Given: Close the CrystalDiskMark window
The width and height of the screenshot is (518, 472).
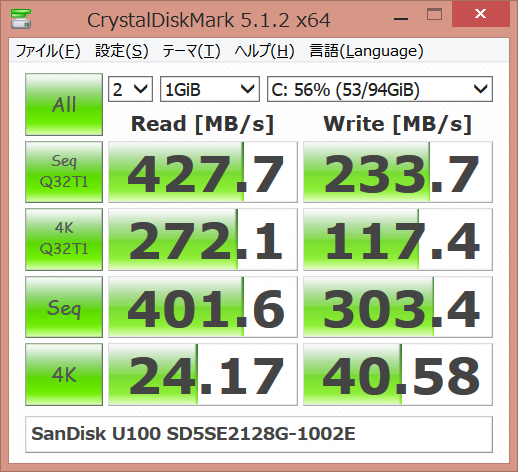Looking at the screenshot, I should point(481,14).
